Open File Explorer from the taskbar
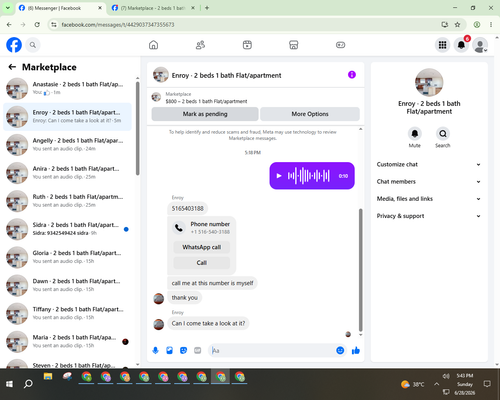Screen dimensions: 500x400 coord(48,377)
